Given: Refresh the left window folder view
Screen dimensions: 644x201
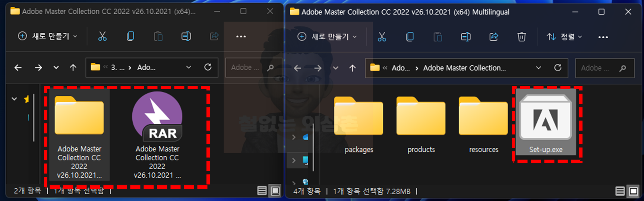Looking at the screenshot, I should click(208, 67).
